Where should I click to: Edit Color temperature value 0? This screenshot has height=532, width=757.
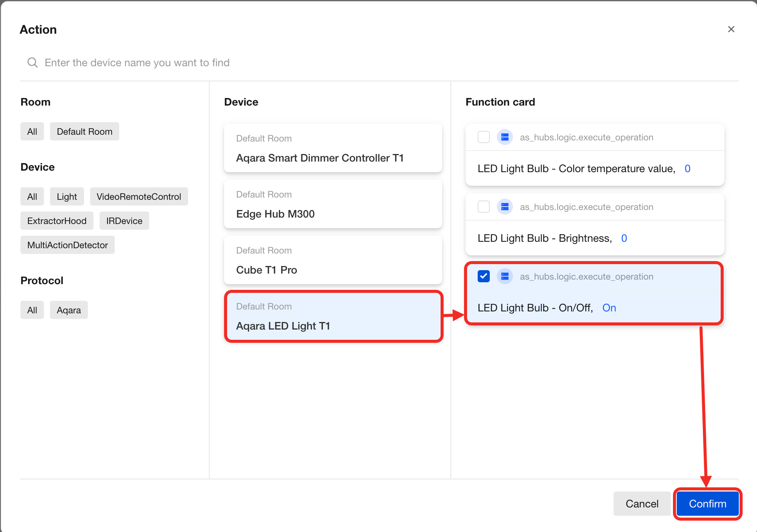[687, 169]
